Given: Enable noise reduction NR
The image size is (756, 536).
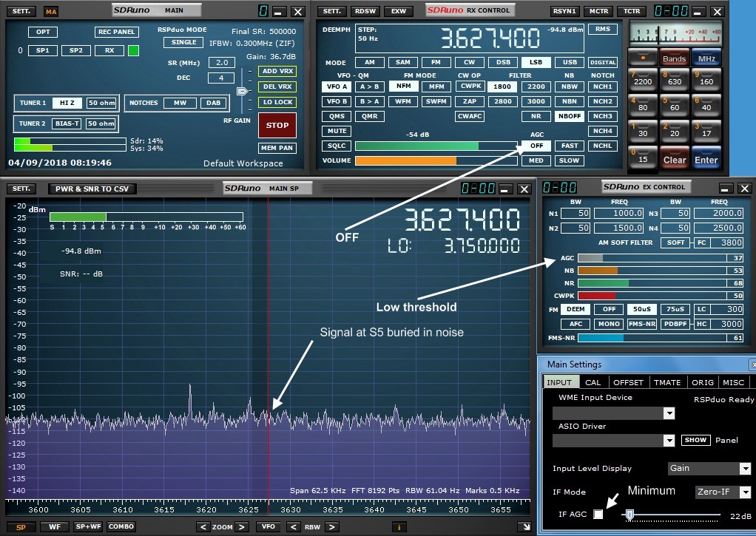Looking at the screenshot, I should [536, 116].
